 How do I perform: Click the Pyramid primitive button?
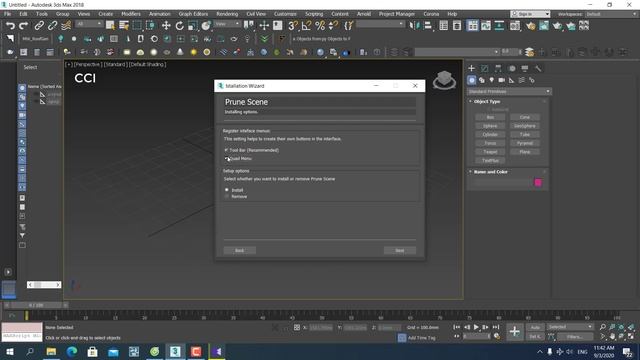click(x=525, y=143)
